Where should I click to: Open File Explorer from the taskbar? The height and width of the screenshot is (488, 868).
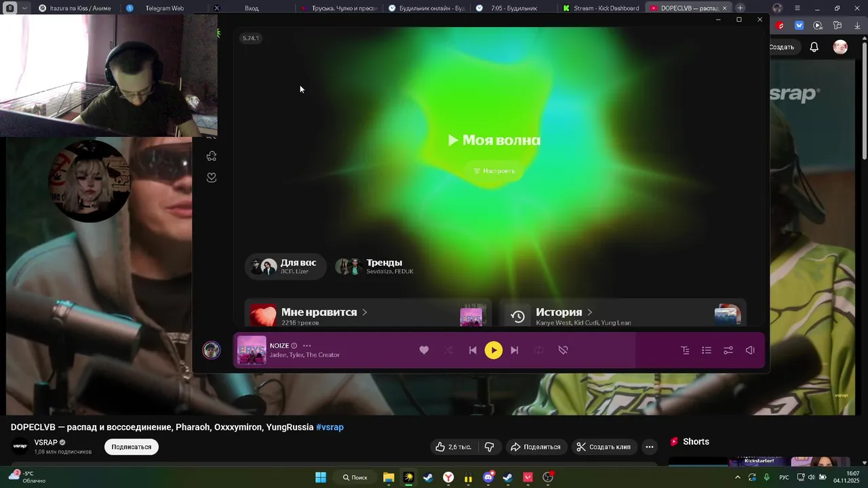coord(389,477)
